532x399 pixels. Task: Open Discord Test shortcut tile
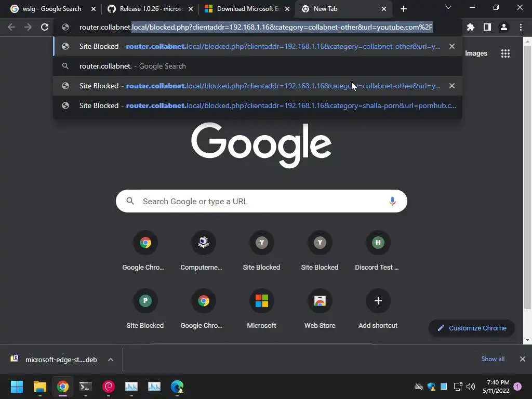click(x=378, y=251)
